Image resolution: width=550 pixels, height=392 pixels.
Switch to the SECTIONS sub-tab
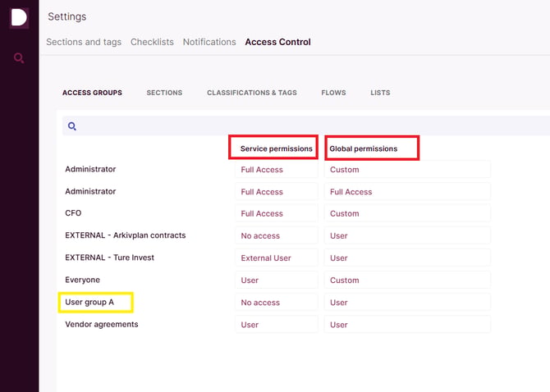(164, 93)
